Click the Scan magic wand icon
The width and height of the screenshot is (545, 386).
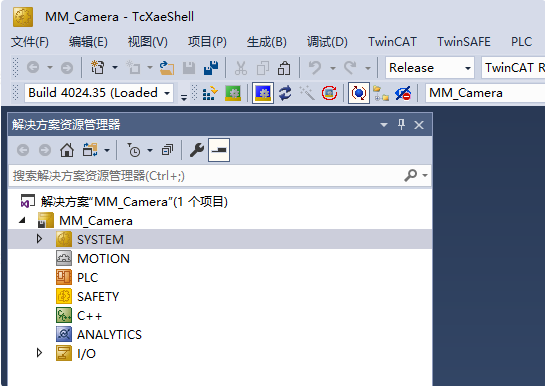click(x=307, y=93)
